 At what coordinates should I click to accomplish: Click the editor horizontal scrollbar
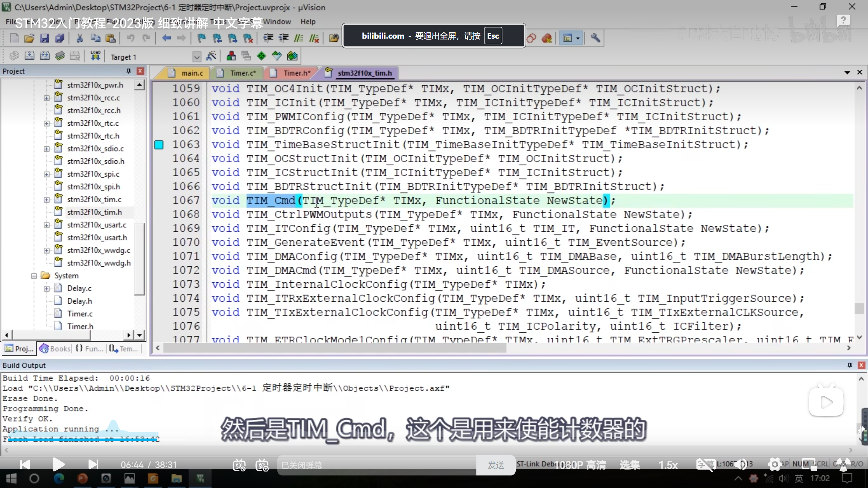(x=334, y=348)
